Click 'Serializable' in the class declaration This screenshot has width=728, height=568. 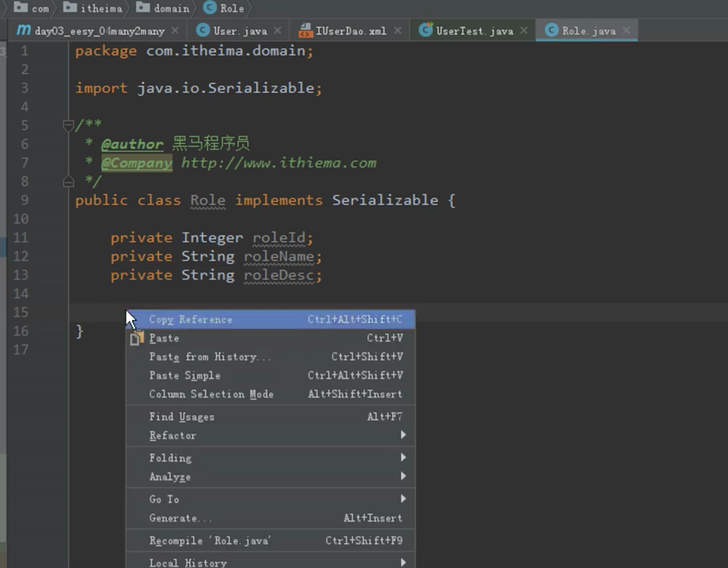point(385,200)
